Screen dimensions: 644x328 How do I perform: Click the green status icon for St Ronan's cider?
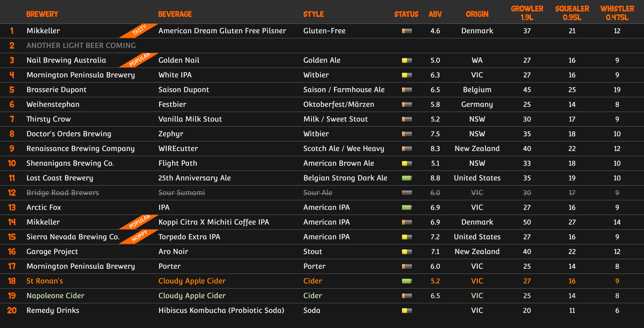pos(407,281)
